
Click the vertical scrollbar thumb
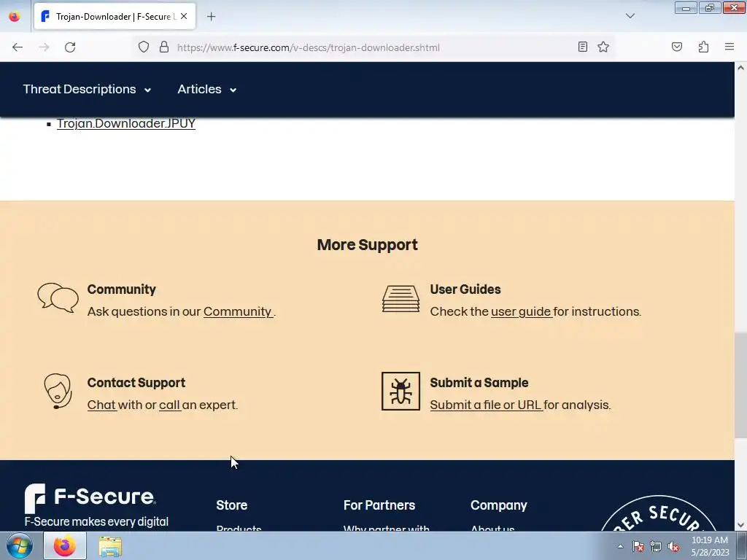pyautogui.click(x=741, y=386)
